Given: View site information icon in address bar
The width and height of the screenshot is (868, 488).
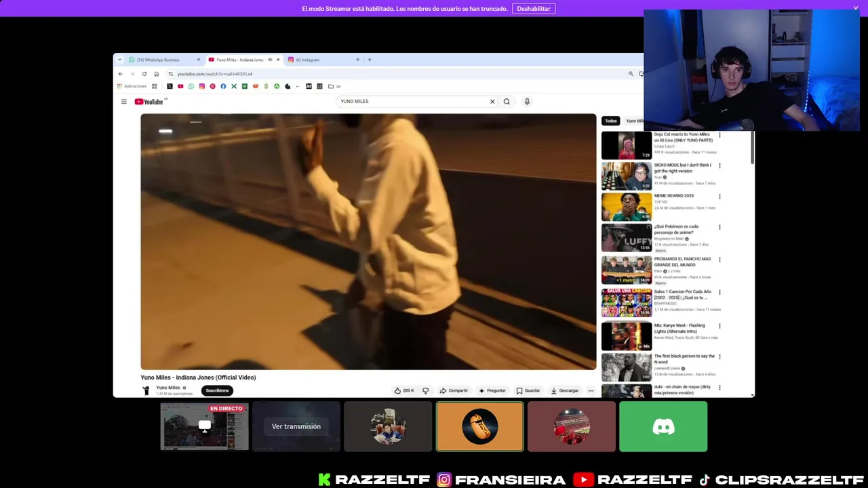Looking at the screenshot, I should pos(171,74).
